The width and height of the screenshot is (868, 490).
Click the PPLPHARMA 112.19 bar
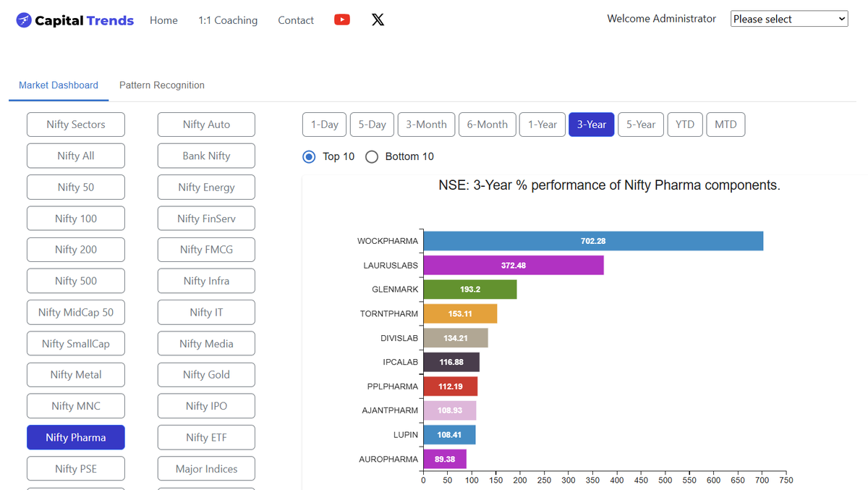click(450, 386)
